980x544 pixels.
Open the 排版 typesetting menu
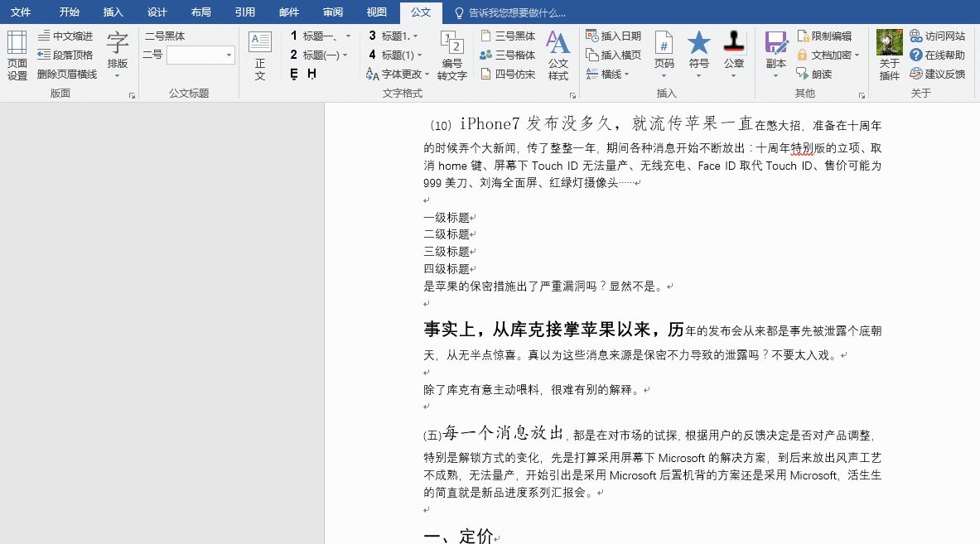tap(118, 55)
